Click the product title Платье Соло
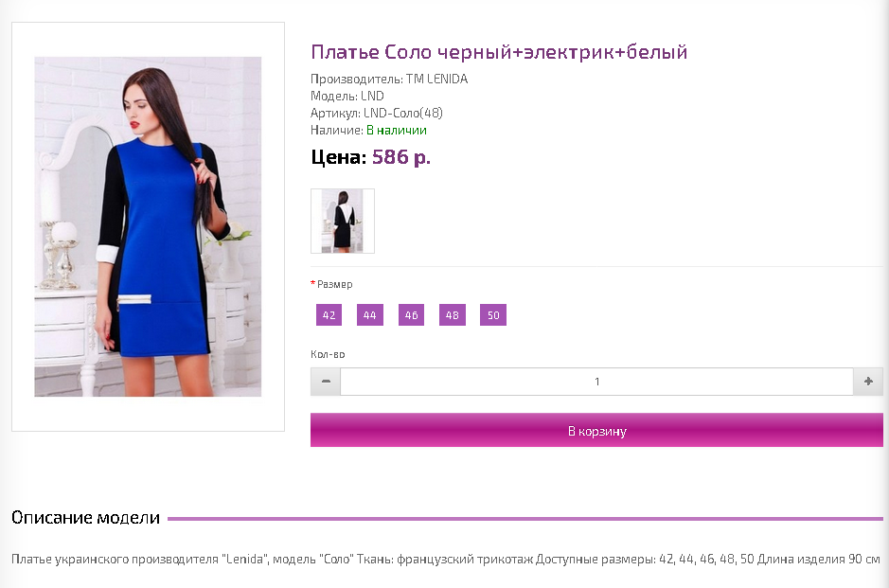 (x=499, y=51)
